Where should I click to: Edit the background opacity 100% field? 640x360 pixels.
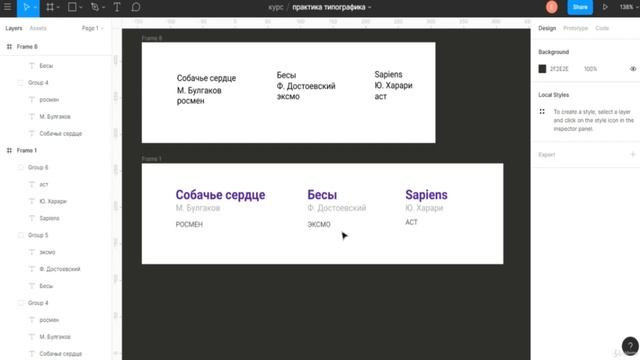point(590,69)
